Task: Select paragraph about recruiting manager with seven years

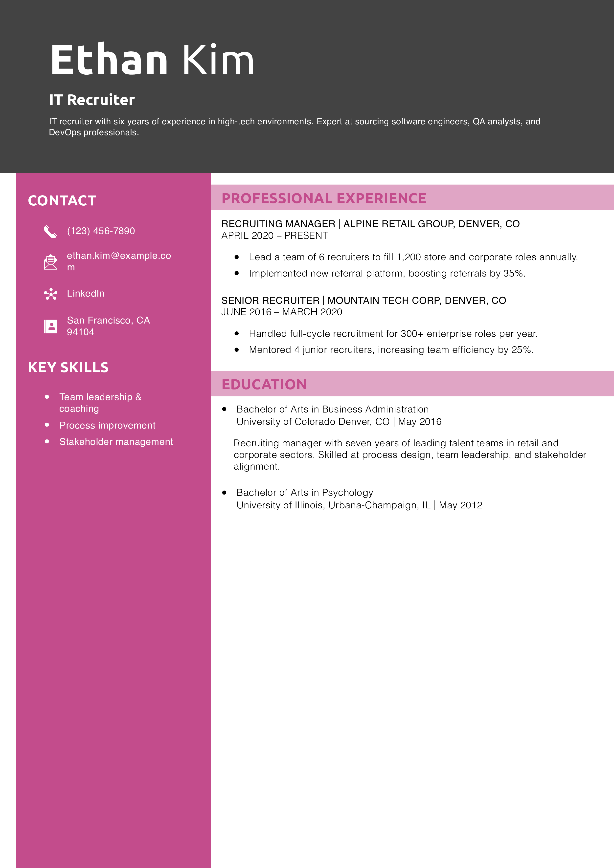Action: 410,455
